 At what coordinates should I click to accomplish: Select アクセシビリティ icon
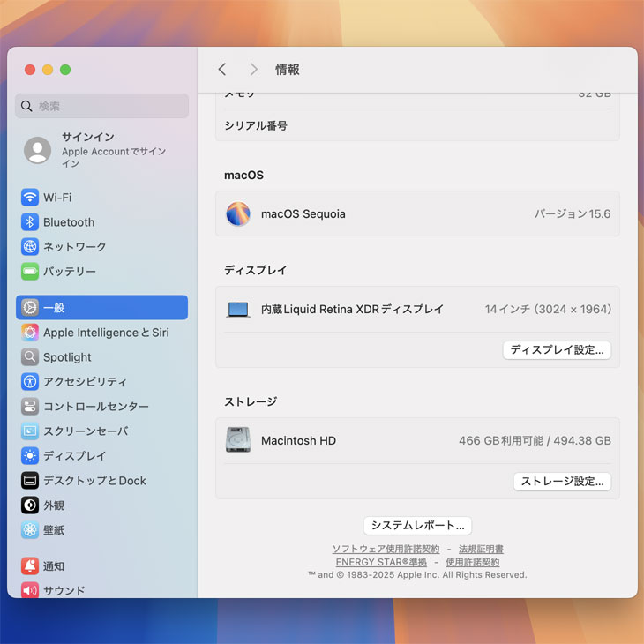pyautogui.click(x=30, y=382)
